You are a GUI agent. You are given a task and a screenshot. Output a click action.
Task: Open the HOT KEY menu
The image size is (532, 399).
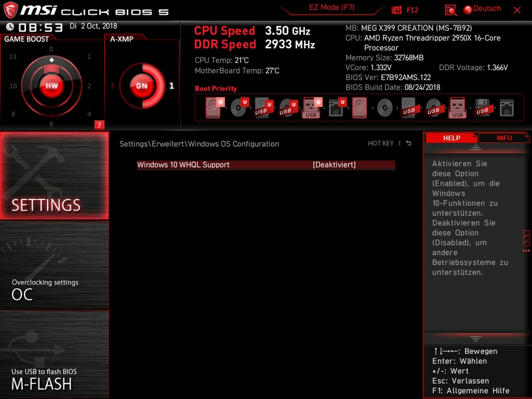(380, 143)
